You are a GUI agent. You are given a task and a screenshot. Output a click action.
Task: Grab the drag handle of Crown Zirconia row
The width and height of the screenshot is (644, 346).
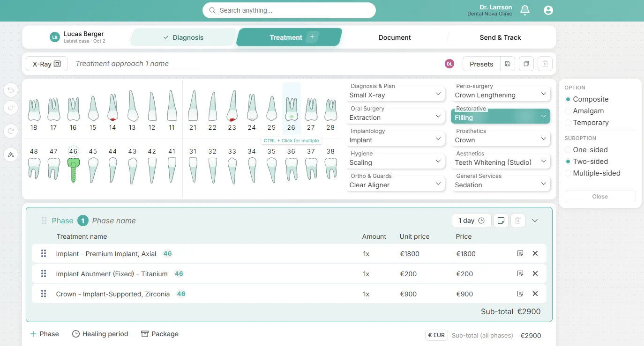coord(44,294)
